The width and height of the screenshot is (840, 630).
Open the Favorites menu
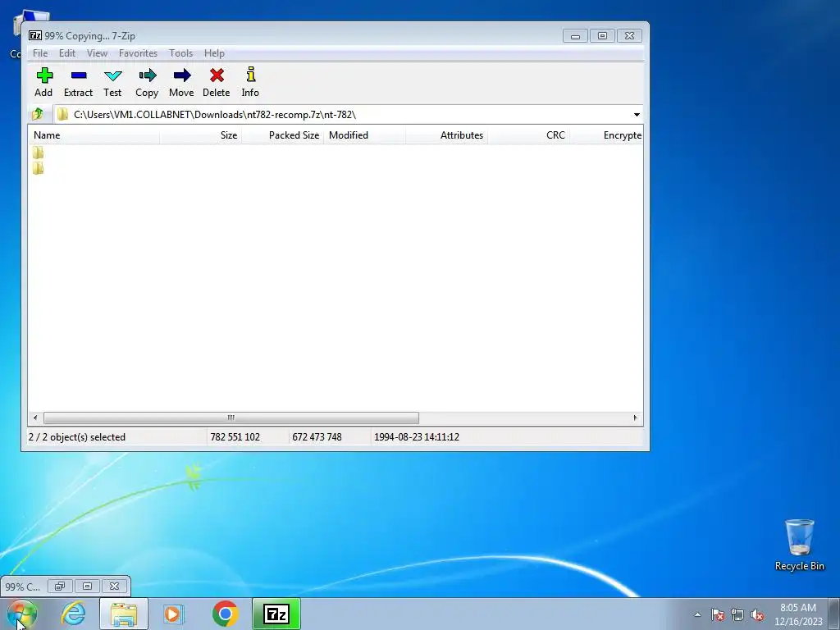(x=138, y=53)
